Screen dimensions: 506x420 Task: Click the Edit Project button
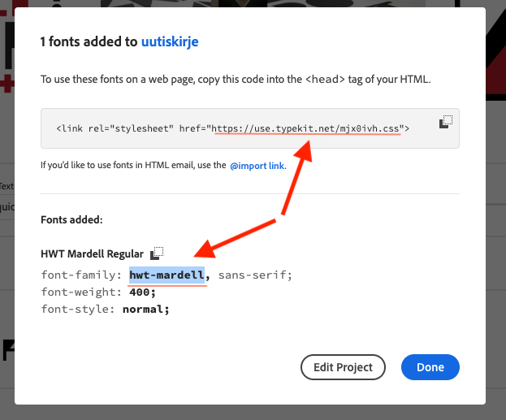tap(343, 367)
